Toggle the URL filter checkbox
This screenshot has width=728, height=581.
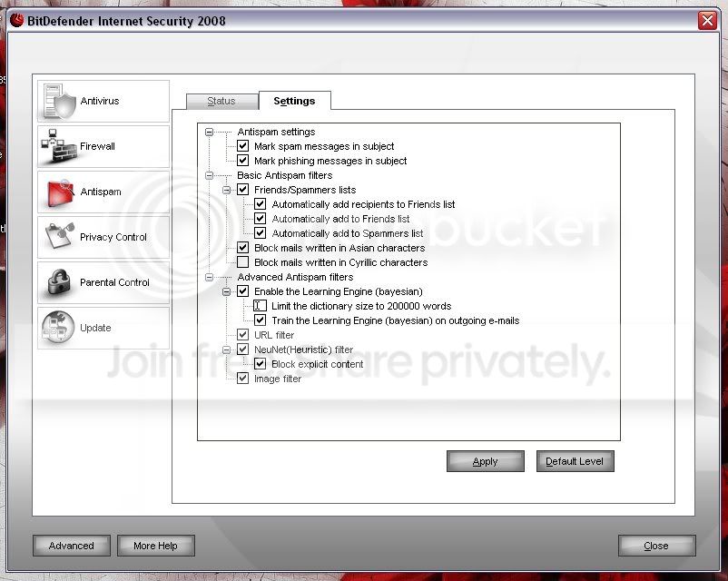click(x=243, y=334)
